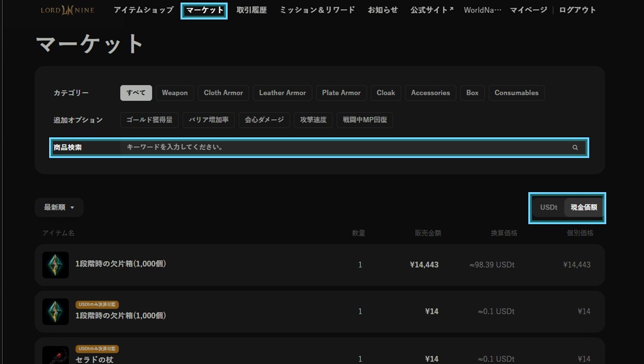Click the ログアウト link
Image resolution: width=644 pixels, height=364 pixels.
pos(577,10)
